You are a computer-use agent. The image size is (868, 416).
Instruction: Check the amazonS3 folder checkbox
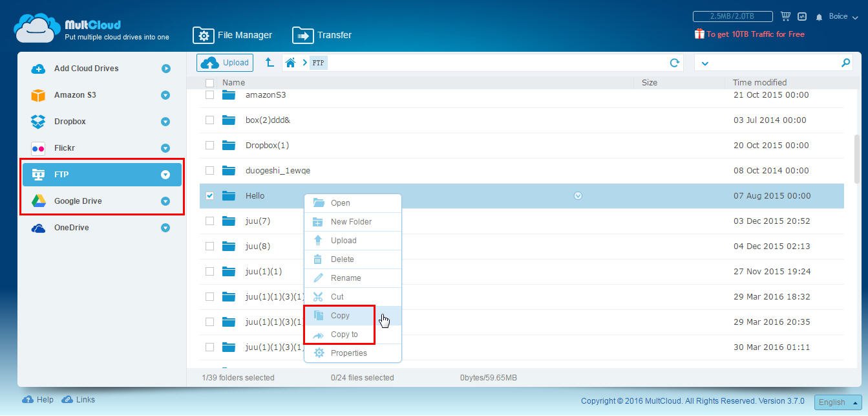tap(209, 94)
